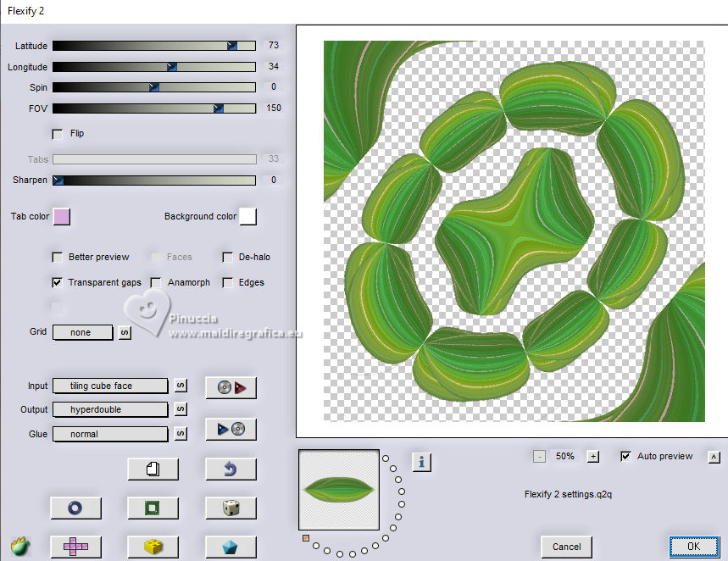Click the Flexify 2 settings.q2q text
Image resolution: width=728 pixels, height=561 pixels.
568,494
